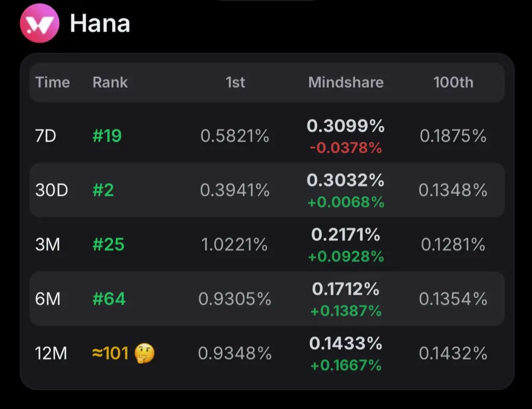Select the 12M time row
The width and height of the screenshot is (532, 409).
tap(267, 353)
